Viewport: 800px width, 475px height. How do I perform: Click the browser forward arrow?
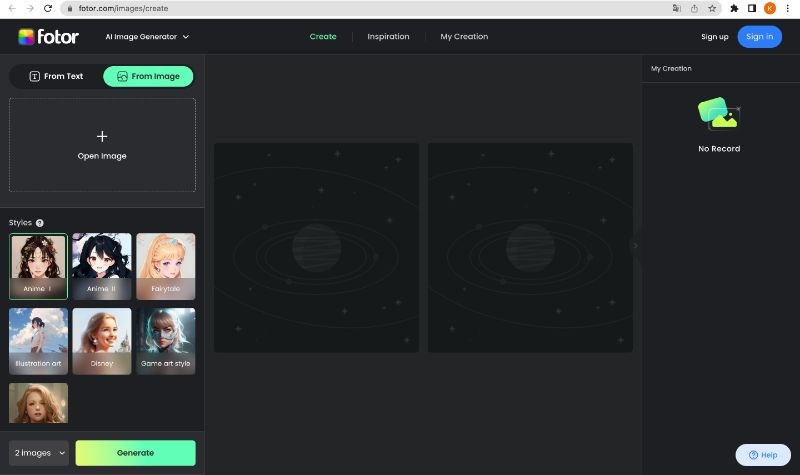click(30, 8)
